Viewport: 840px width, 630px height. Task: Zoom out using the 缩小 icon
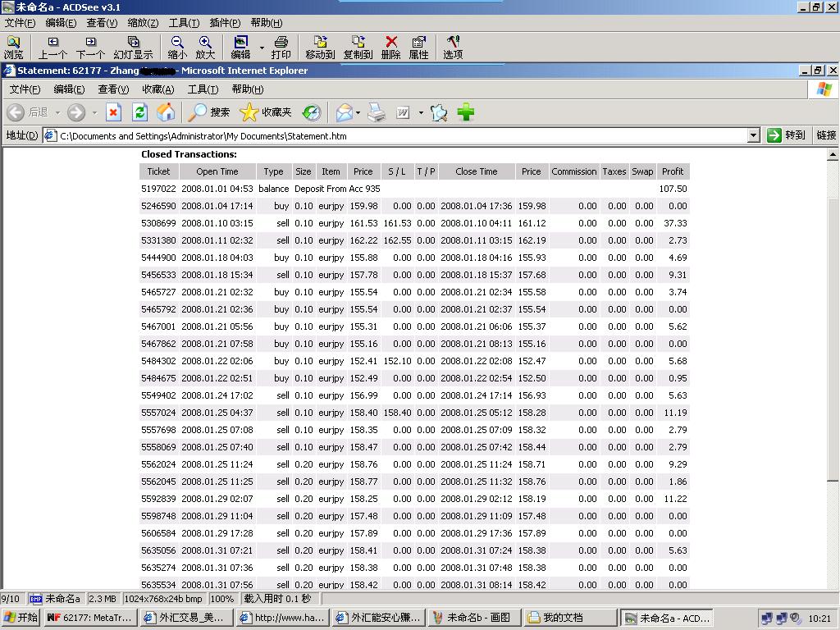[177, 48]
